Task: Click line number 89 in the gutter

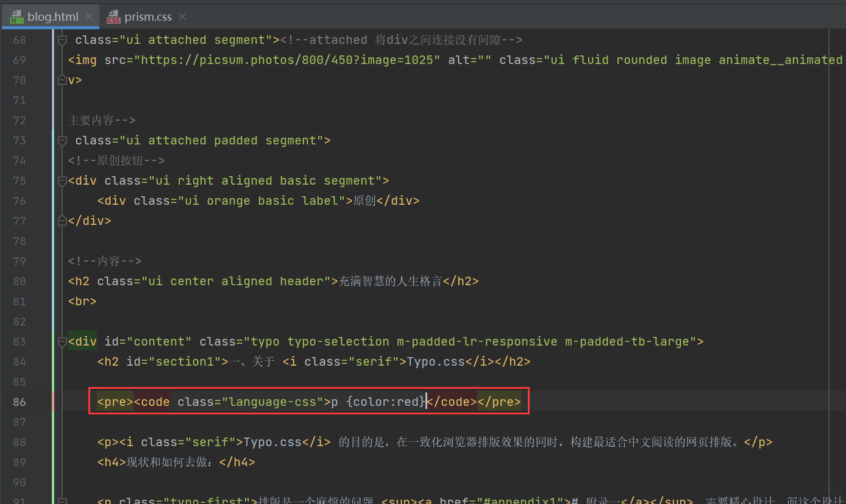Action: [x=20, y=463]
